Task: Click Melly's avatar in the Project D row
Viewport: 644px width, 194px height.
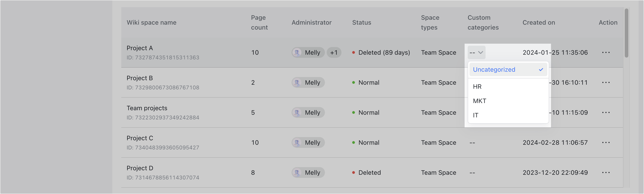Action: pos(297,172)
